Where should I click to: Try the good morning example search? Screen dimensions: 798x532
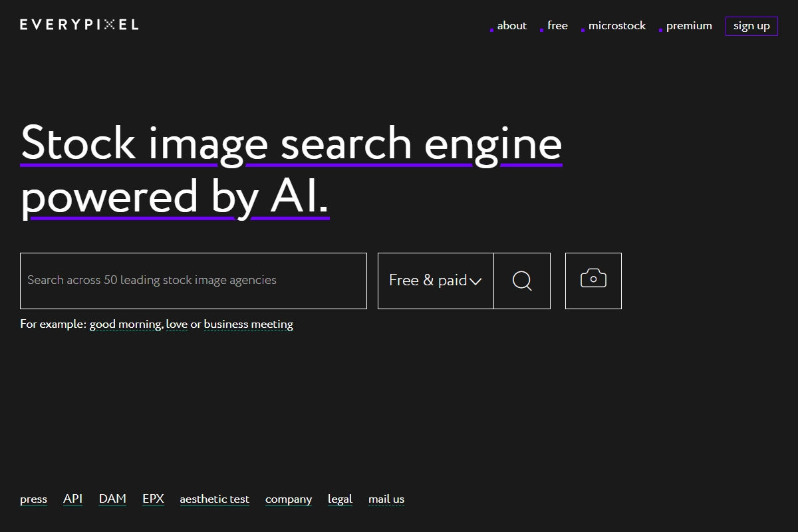point(125,325)
